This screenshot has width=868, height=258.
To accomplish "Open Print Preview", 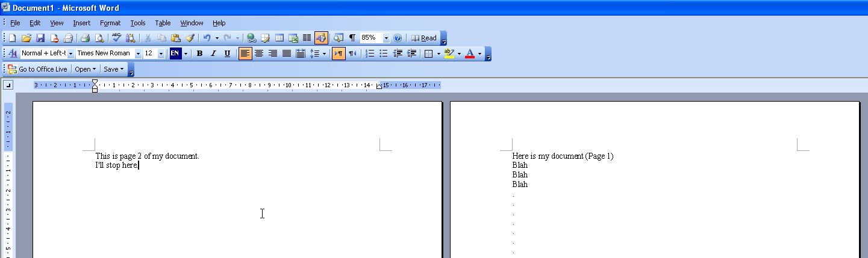I will tap(99, 38).
